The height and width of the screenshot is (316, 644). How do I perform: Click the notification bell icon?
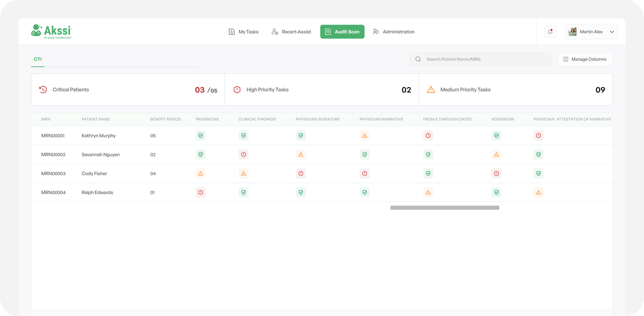coord(550,32)
